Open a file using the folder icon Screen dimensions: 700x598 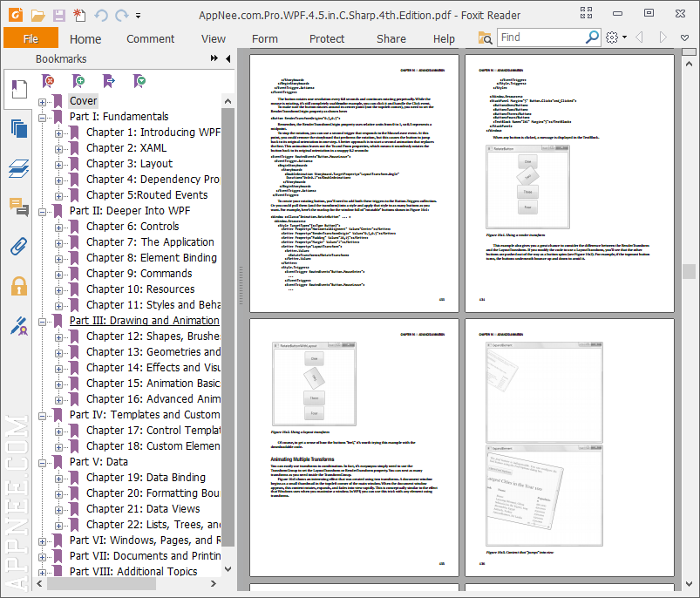tap(38, 16)
